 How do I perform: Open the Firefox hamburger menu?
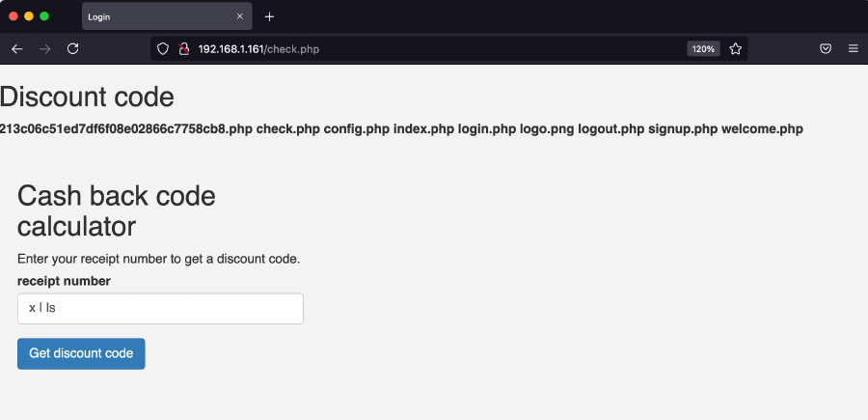point(853,48)
